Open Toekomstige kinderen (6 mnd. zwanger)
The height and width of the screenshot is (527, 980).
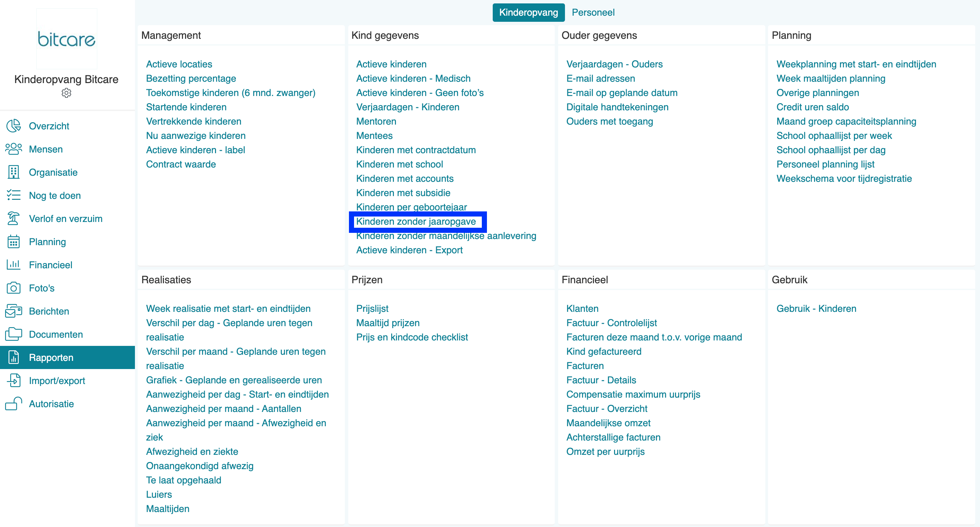coord(231,93)
